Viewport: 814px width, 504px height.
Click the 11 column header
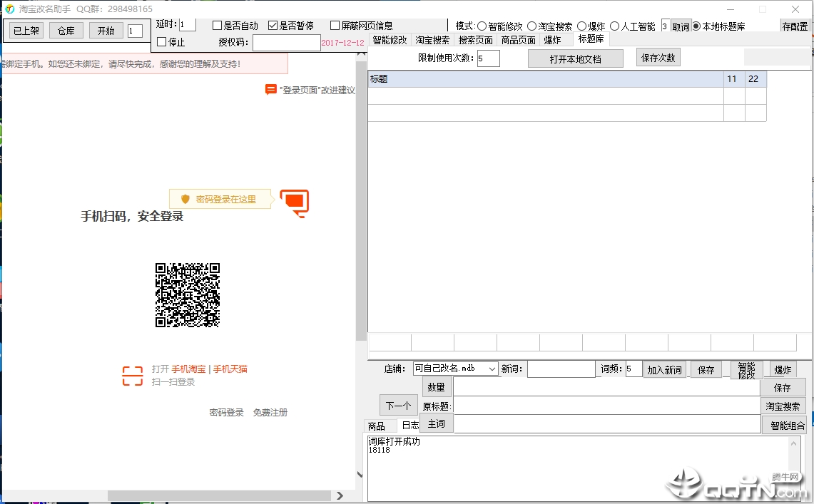coord(734,79)
